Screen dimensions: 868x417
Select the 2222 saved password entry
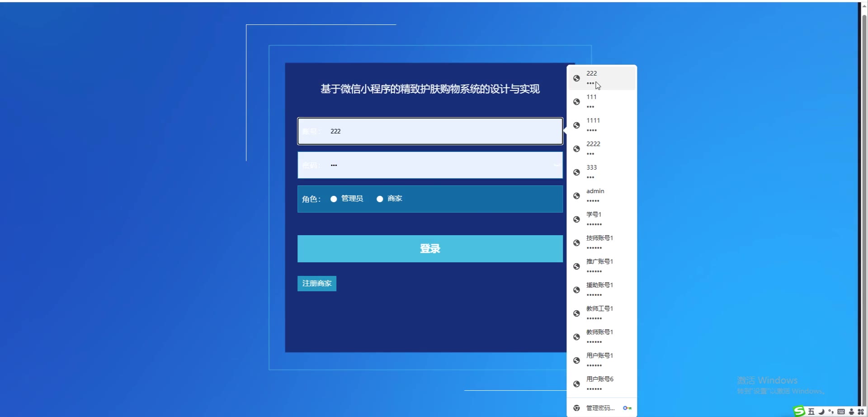point(602,149)
